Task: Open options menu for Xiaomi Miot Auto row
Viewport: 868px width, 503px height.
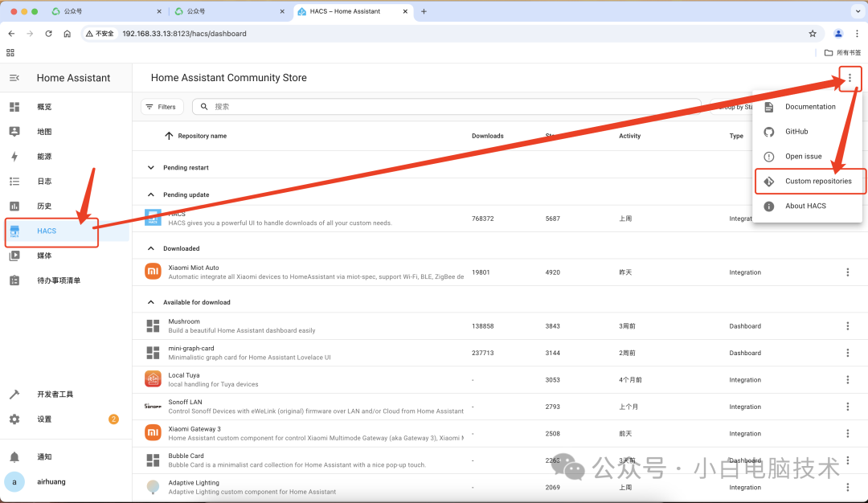Action: [x=848, y=272]
